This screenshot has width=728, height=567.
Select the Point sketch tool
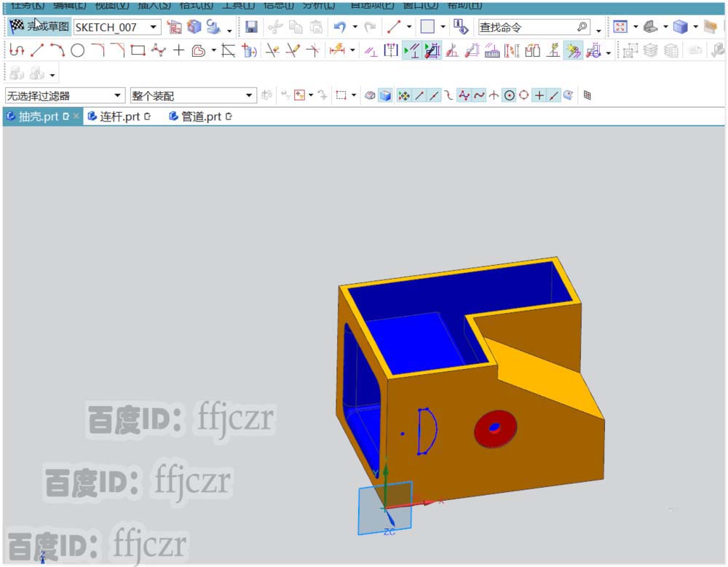(x=179, y=50)
